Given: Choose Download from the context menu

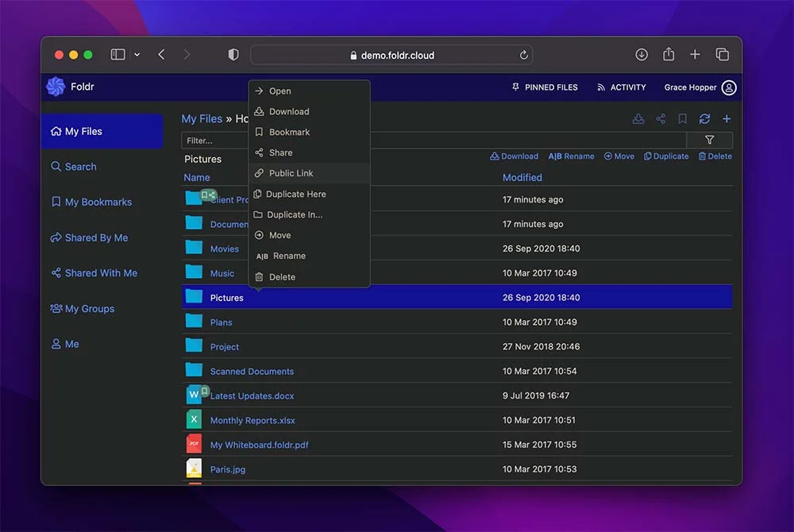Looking at the screenshot, I should tap(310, 111).
